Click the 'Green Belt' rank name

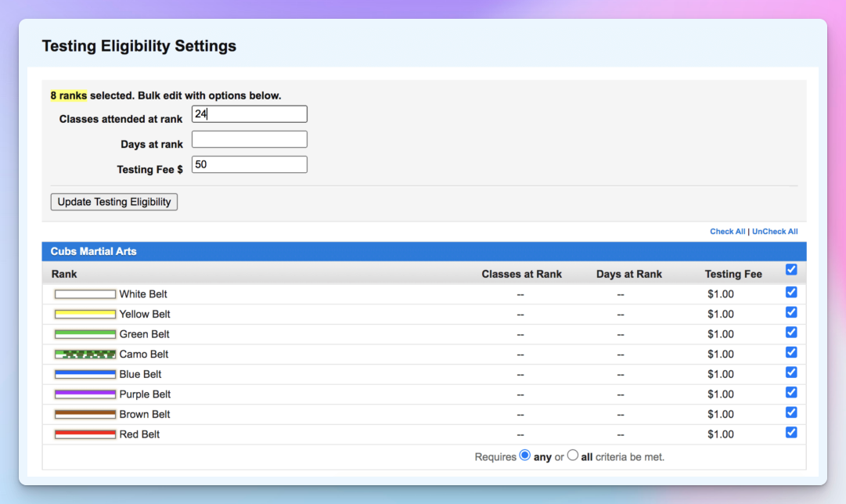click(144, 334)
